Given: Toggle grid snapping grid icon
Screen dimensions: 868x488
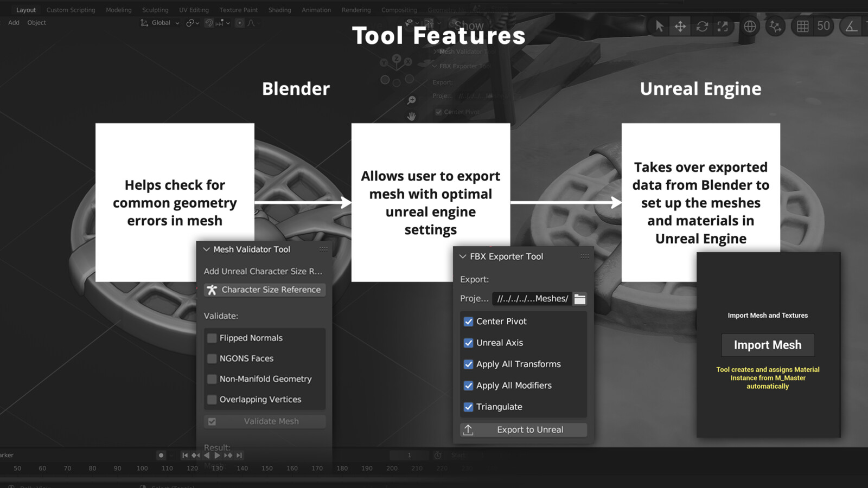Looking at the screenshot, I should click(802, 26).
